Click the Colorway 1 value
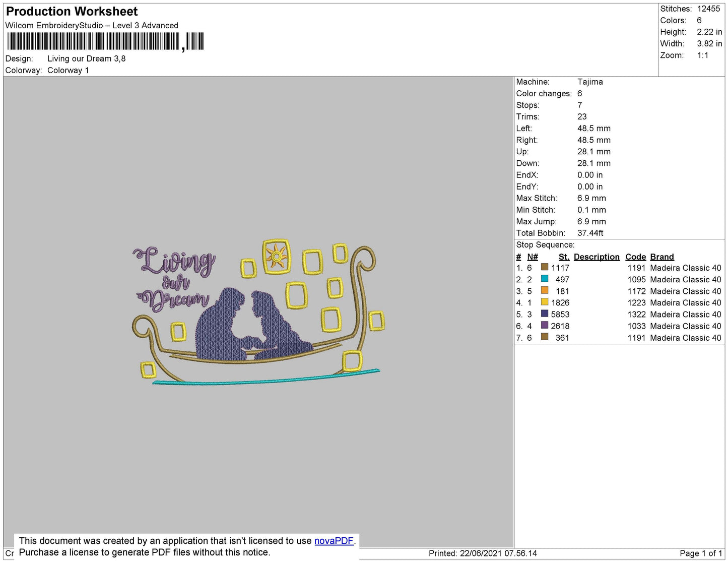The image size is (728, 563). pos(68,70)
